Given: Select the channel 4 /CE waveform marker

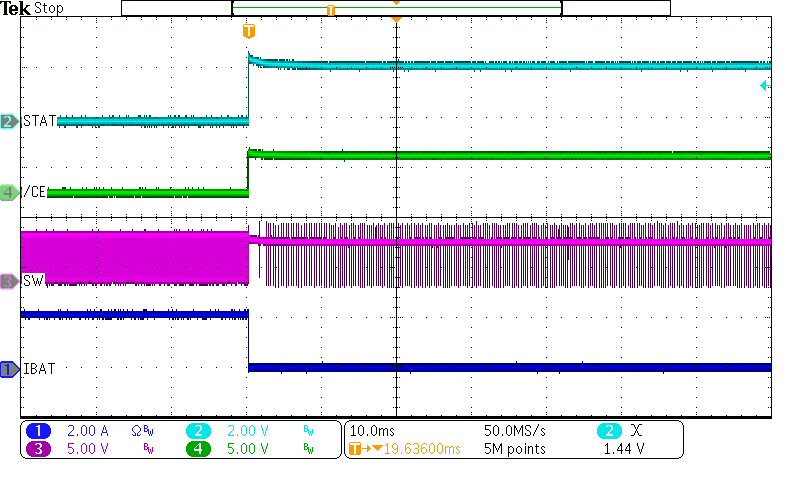Looking at the screenshot, I should click(9, 191).
